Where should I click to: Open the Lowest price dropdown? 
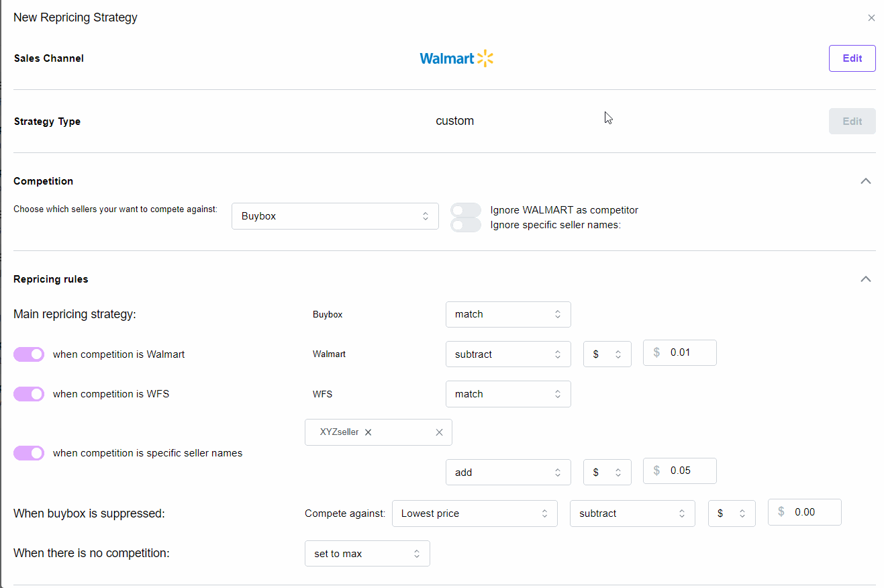tap(475, 513)
